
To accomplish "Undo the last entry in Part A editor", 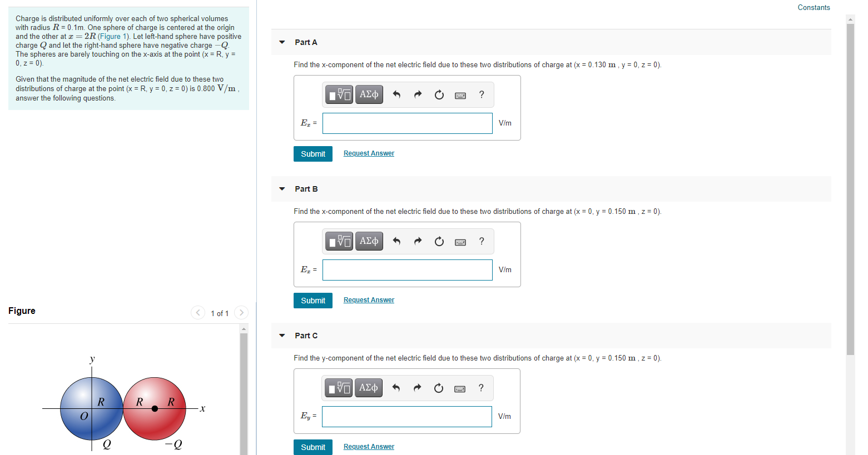I will (396, 94).
